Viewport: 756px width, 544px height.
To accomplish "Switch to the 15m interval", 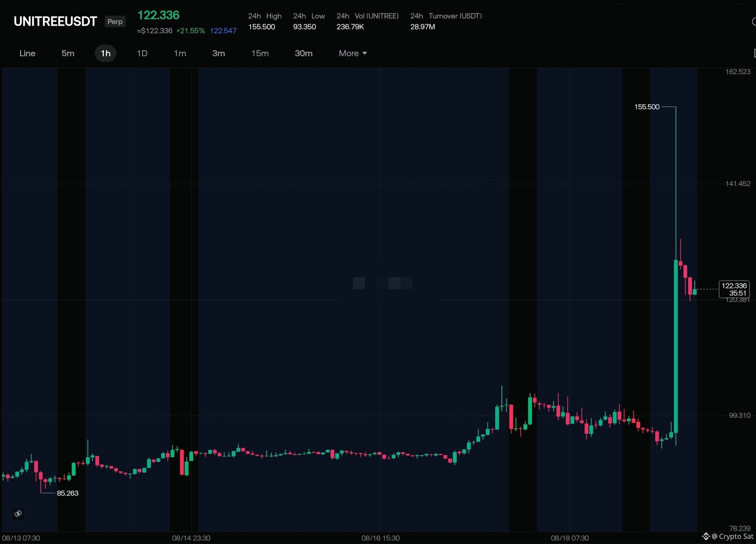I will coord(260,53).
